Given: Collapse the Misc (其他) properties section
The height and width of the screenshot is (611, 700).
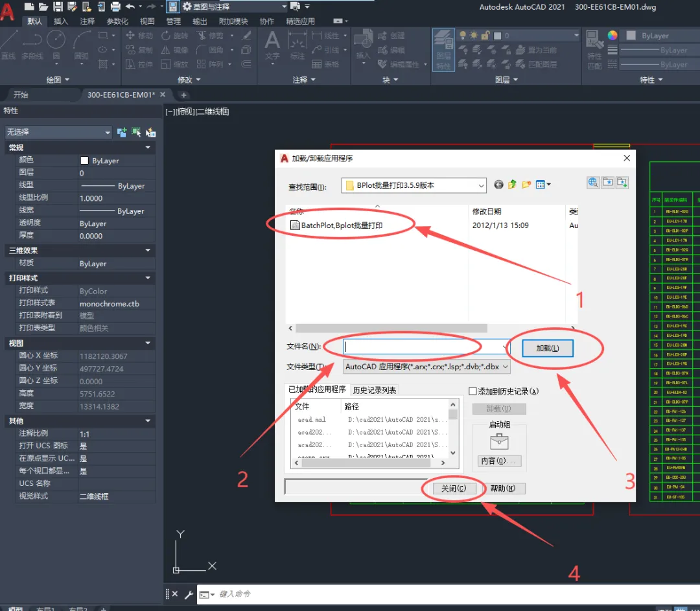Looking at the screenshot, I should (x=148, y=421).
